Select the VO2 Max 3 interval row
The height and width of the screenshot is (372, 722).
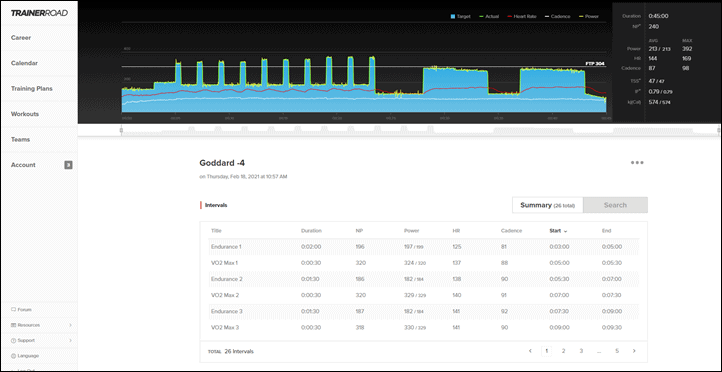[424, 327]
